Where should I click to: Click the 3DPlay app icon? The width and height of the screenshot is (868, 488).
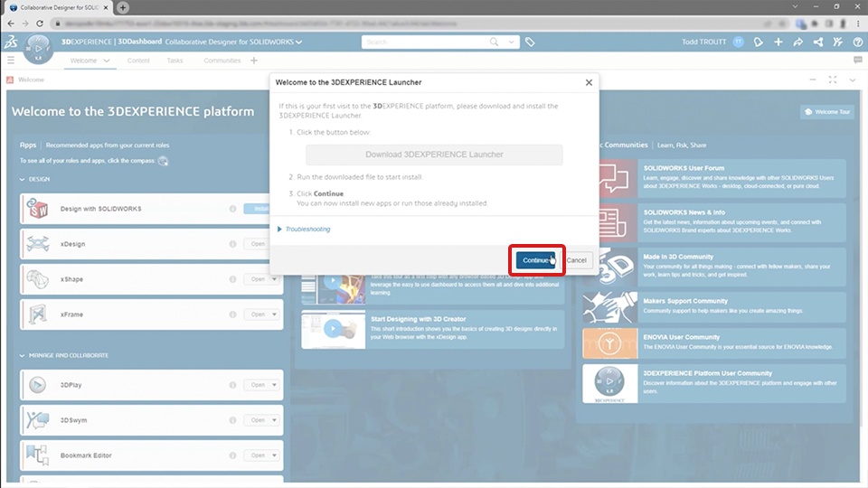pyautogui.click(x=38, y=385)
